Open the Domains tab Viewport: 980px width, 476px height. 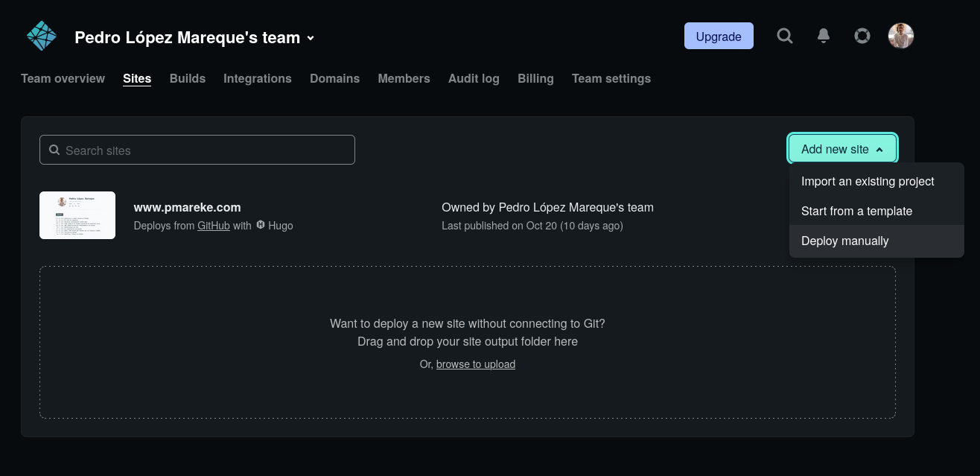[334, 78]
